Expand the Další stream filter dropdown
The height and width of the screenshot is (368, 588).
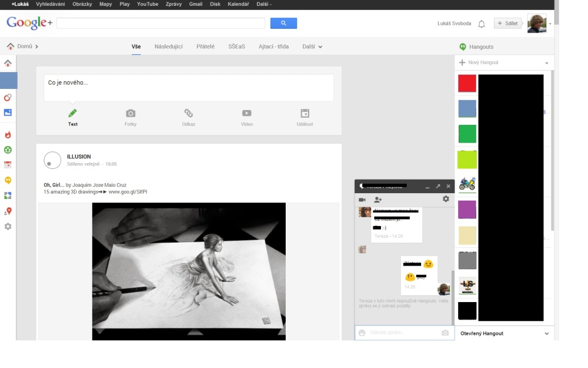pyautogui.click(x=312, y=47)
